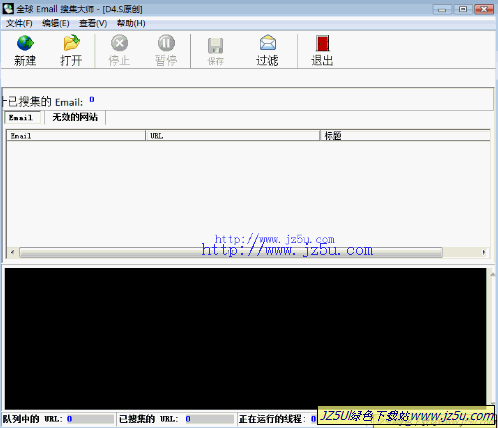Switch to the 无效的网站 tab
Viewport: 498px width, 428px height.
75,117
